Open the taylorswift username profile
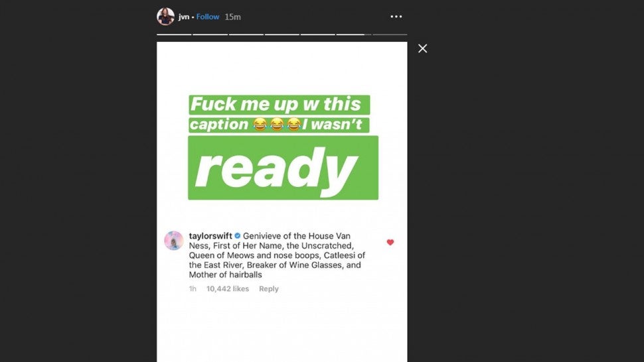The width and height of the screenshot is (644, 362). 210,236
